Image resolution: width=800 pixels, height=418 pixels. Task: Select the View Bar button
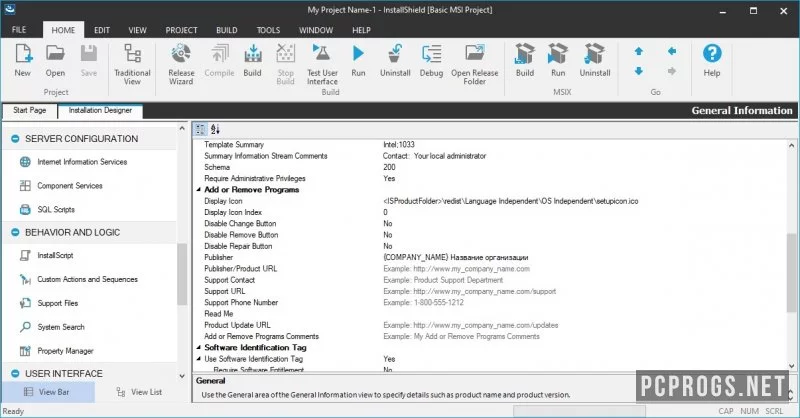47,392
